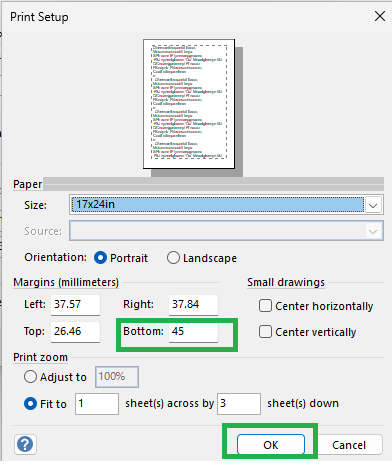Enable Center horizontally checkbox
The image size is (392, 466).
pyautogui.click(x=265, y=306)
